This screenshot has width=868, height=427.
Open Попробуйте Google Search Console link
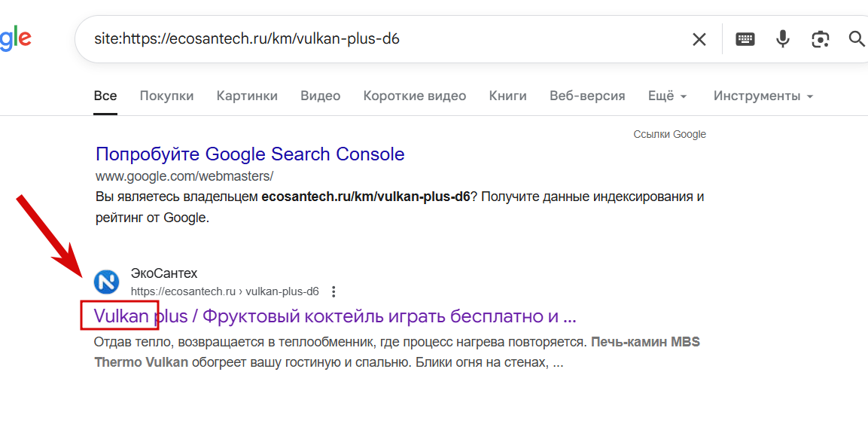click(250, 154)
